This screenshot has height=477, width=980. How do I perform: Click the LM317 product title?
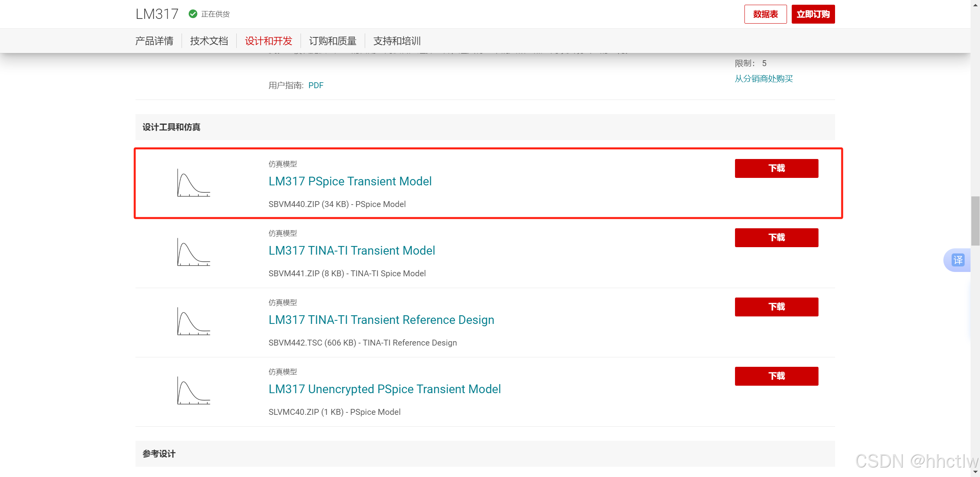(x=157, y=14)
